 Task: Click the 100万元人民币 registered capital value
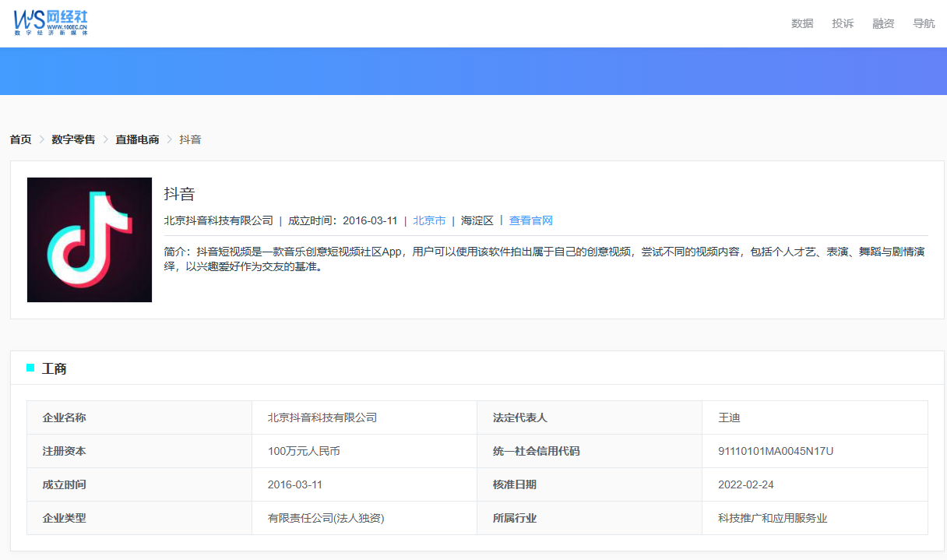[304, 451]
